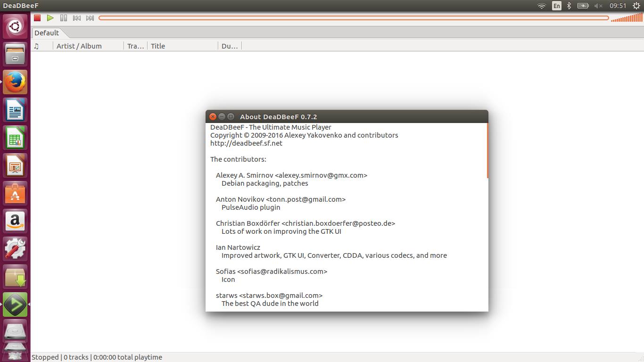
Task: Select the Default playlist tab
Action: pyautogui.click(x=47, y=33)
